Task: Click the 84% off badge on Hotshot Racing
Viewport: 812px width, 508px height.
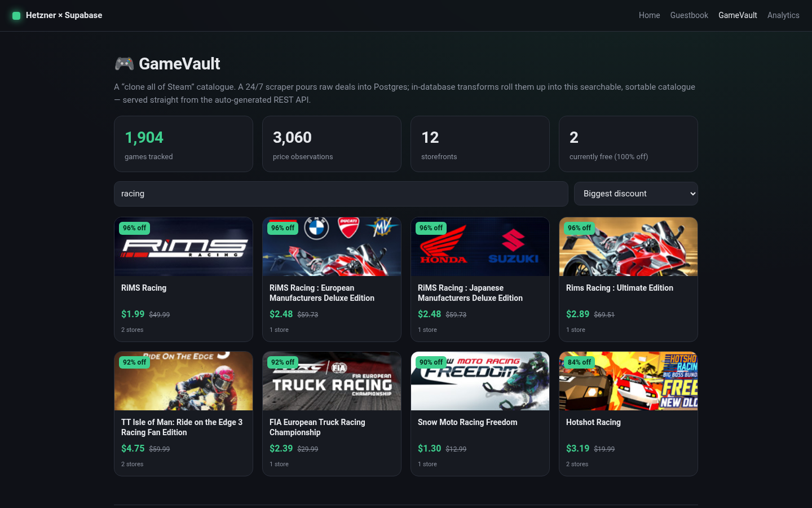Action: click(579, 362)
